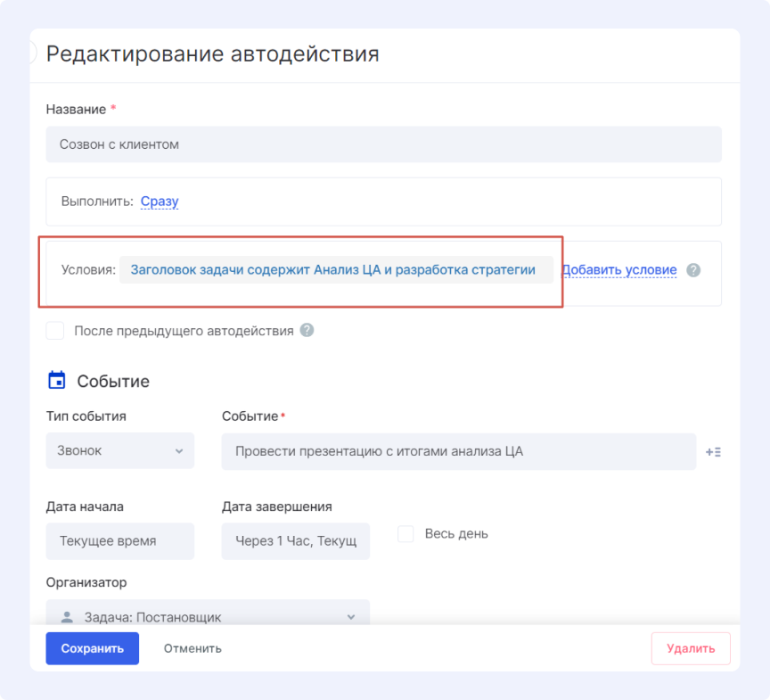Open the Тип события dropdown showing Звонок
Image resolution: width=770 pixels, height=700 pixels.
(x=119, y=450)
